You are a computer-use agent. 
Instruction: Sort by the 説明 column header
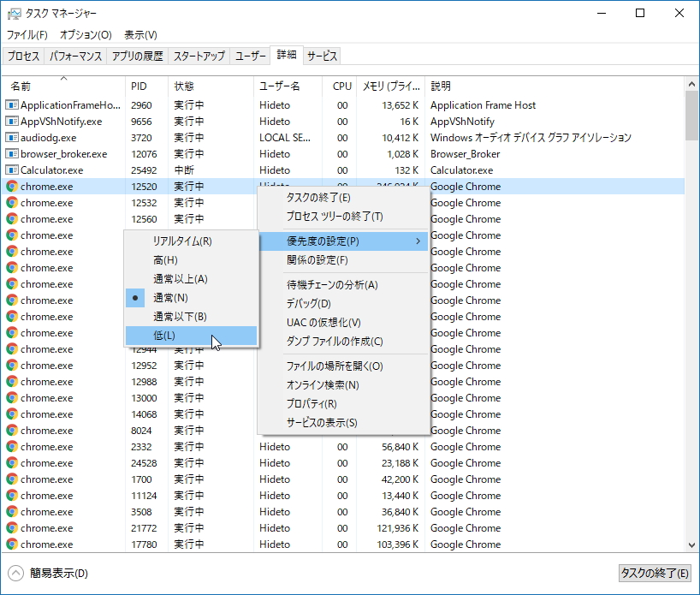click(x=554, y=86)
